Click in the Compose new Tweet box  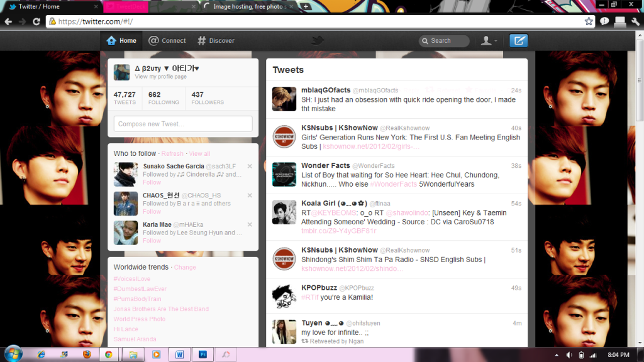183,124
